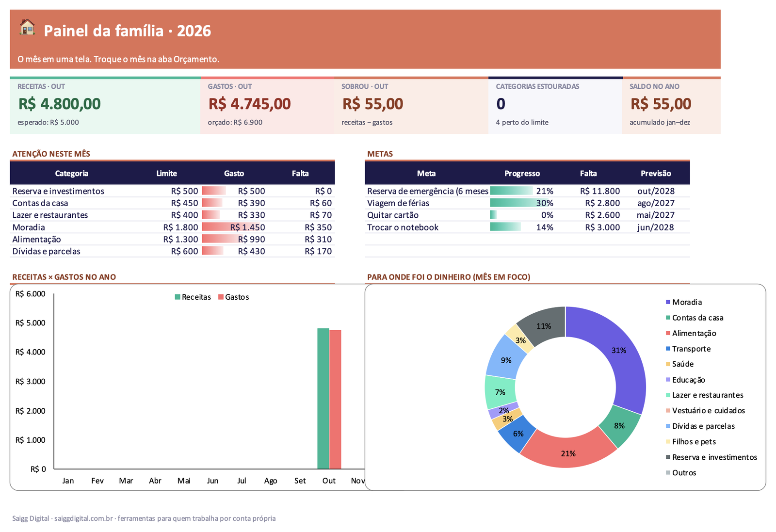Click the Receitas green legend marker

(178, 297)
